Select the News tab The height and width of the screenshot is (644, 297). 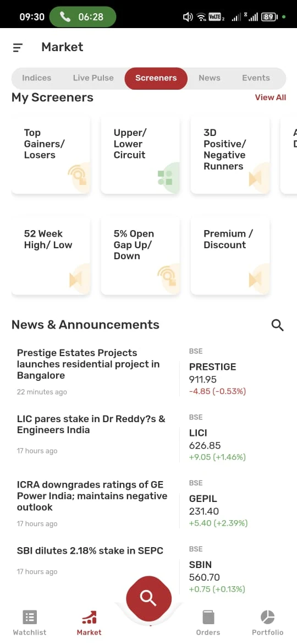pyautogui.click(x=209, y=78)
